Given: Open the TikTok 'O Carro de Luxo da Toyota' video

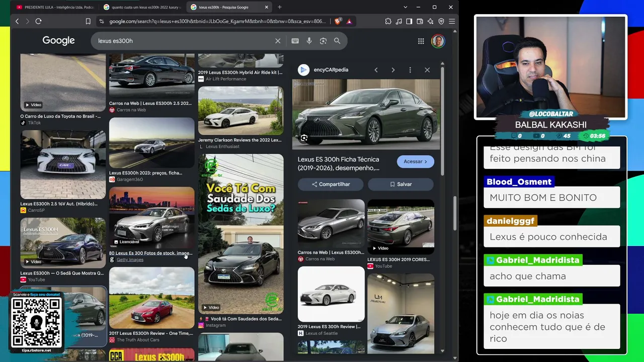Looking at the screenshot, I should click(63, 82).
